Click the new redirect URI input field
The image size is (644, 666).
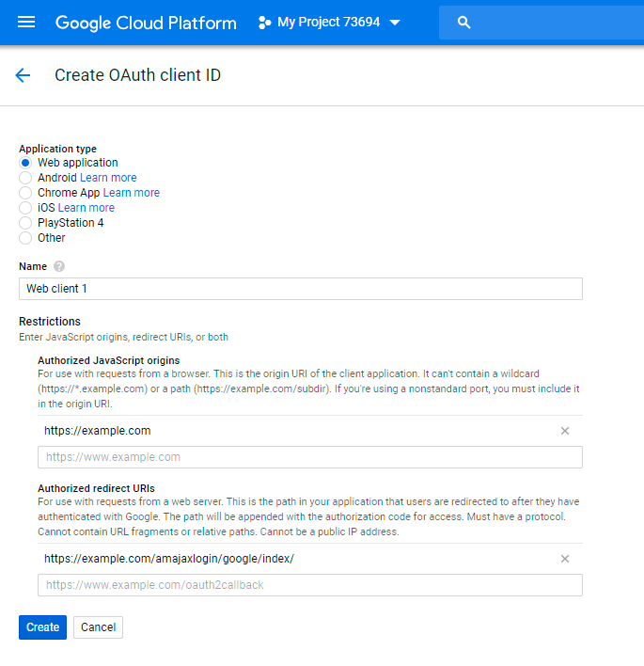click(310, 585)
